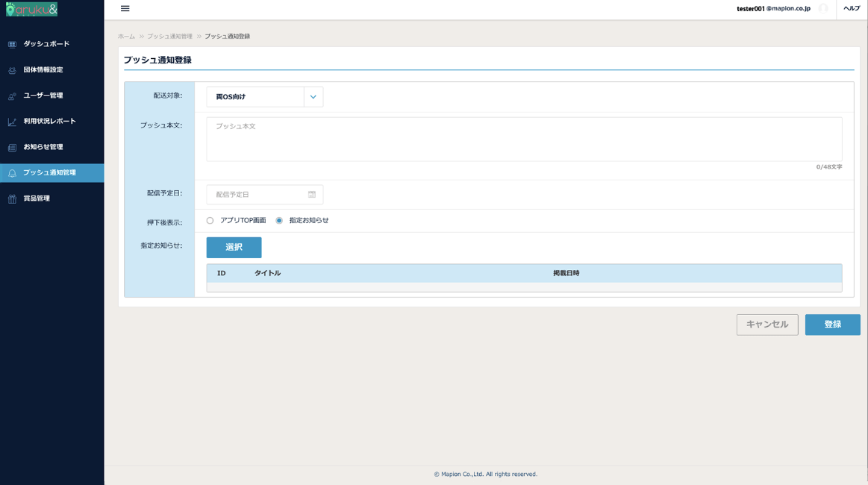Click the hamburger menu icon
The height and width of the screenshot is (485, 868).
coord(125,9)
